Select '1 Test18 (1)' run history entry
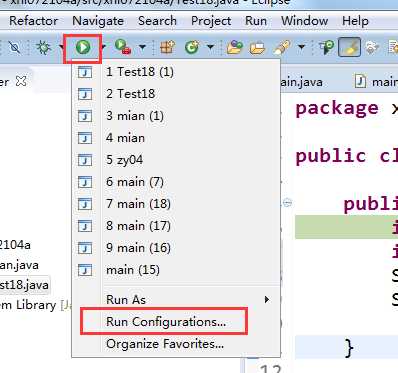Image resolution: width=398 pixels, height=373 pixels. [176, 72]
